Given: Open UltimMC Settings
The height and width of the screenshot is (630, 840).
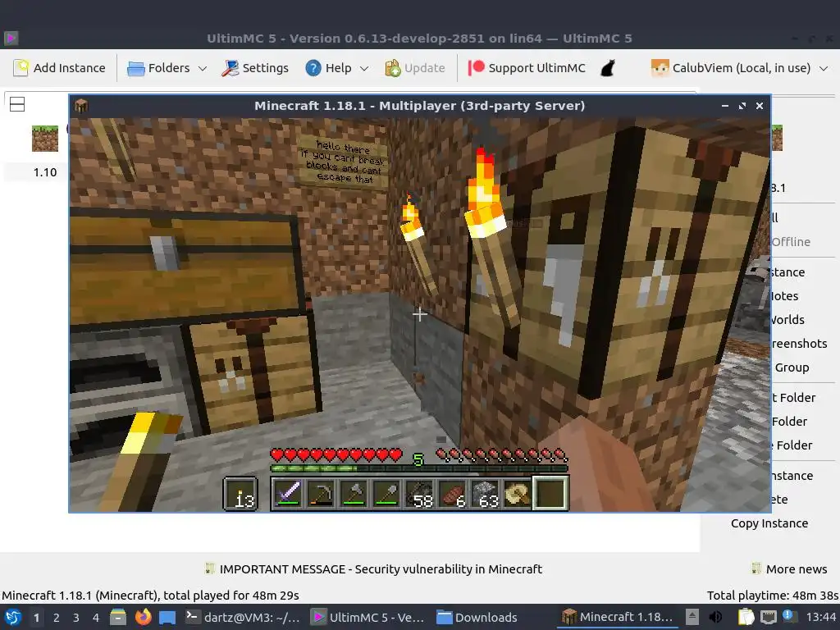Looking at the screenshot, I should pyautogui.click(x=255, y=68).
